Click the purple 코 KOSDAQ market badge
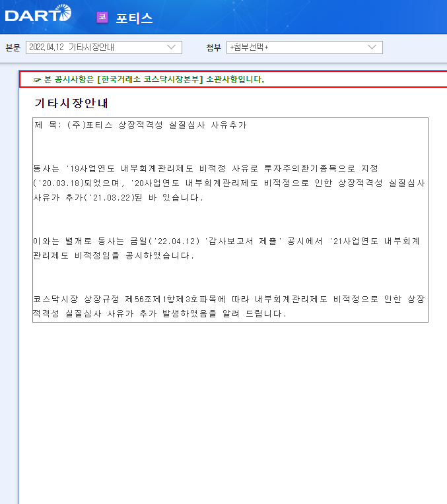Screen dimensions: 447x504 coord(102,17)
